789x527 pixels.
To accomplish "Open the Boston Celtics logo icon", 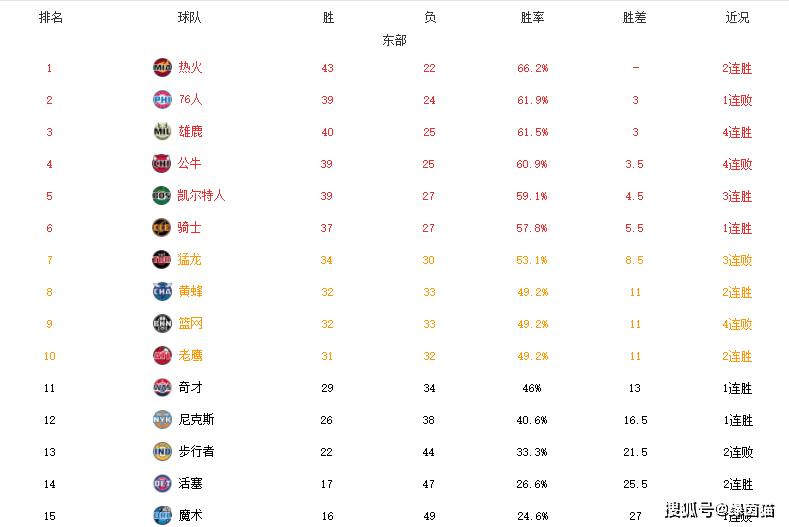I will (x=162, y=196).
